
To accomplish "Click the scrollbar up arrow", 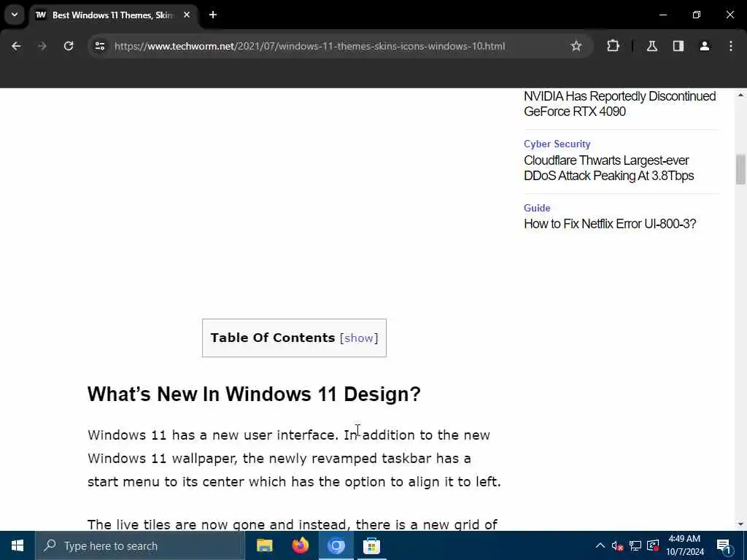I will (740, 96).
